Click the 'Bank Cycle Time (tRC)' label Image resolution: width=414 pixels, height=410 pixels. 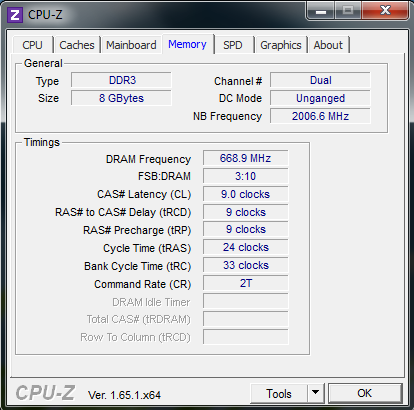pyautogui.click(x=138, y=266)
